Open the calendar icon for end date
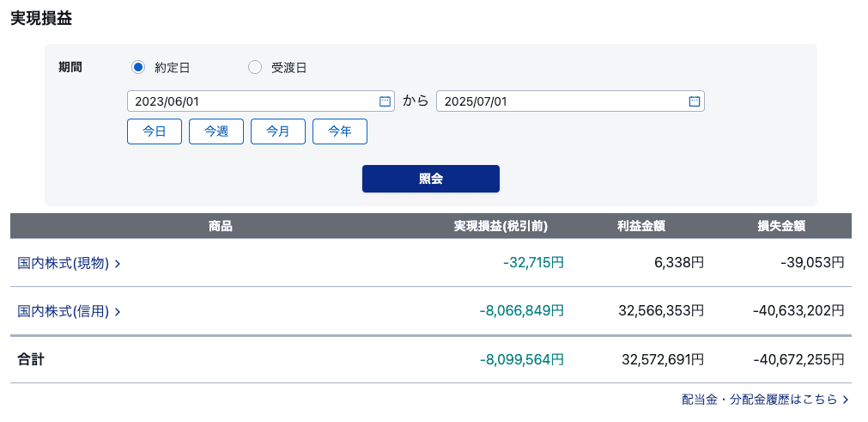 click(x=695, y=101)
